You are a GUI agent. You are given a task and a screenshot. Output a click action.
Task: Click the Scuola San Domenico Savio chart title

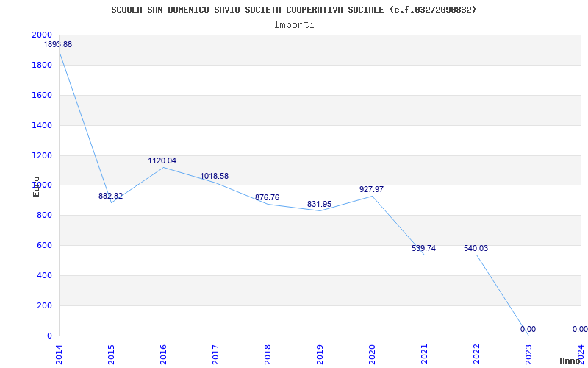point(294,10)
